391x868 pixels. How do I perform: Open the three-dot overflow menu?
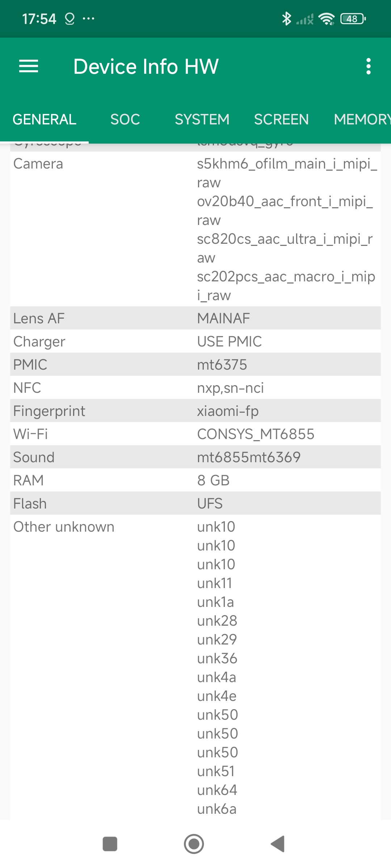point(368,66)
